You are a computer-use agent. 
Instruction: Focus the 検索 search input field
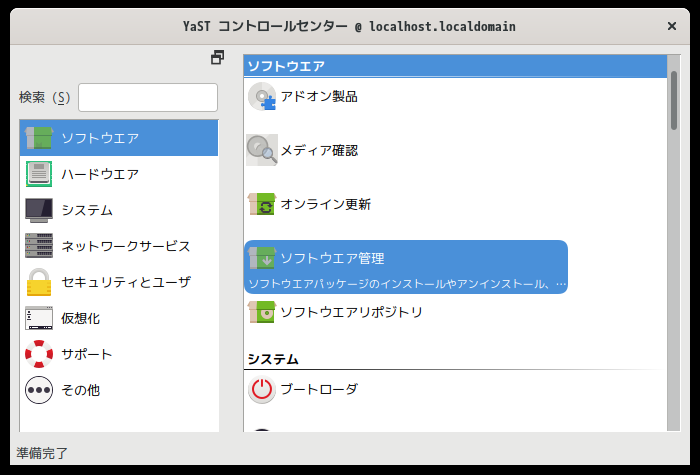(148, 97)
